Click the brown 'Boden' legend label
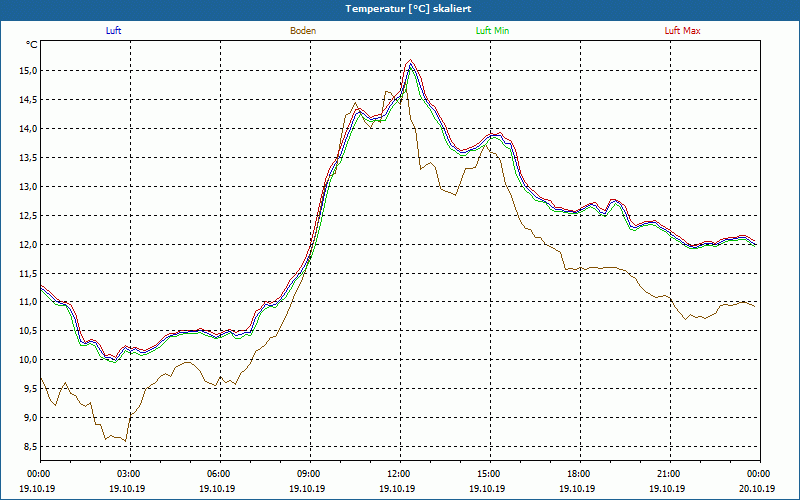 click(x=303, y=31)
